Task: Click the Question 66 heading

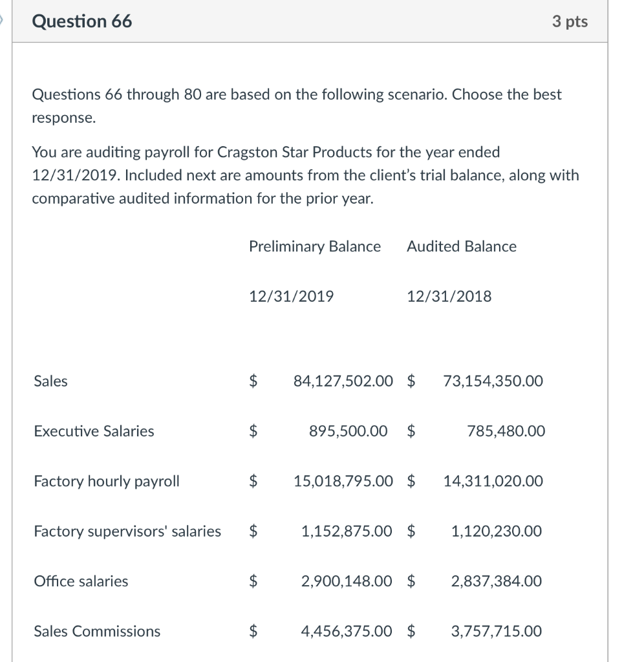Action: click(x=82, y=21)
